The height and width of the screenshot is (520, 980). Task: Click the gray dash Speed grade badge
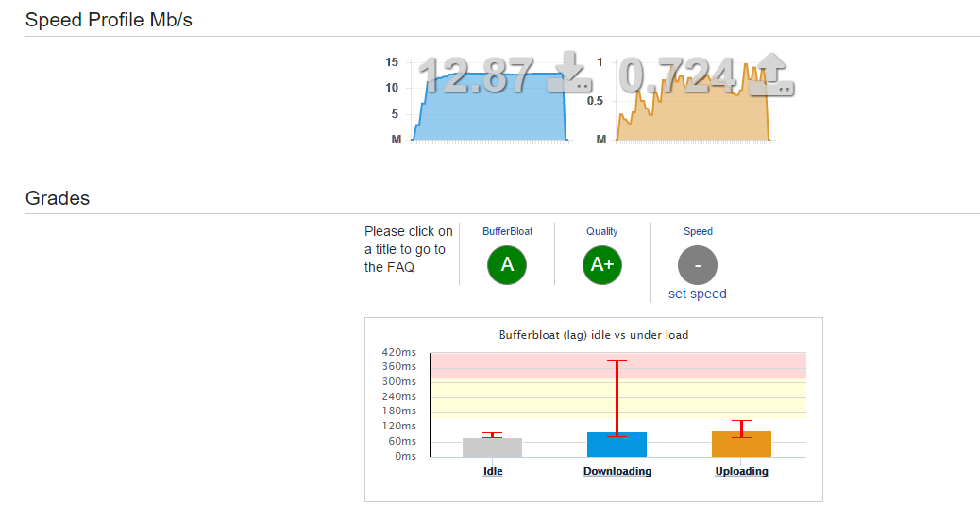(698, 265)
